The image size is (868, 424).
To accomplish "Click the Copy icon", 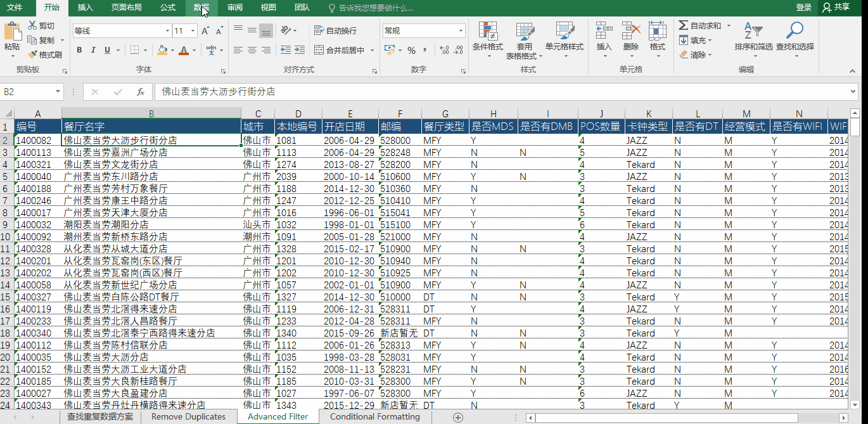I will coord(32,40).
